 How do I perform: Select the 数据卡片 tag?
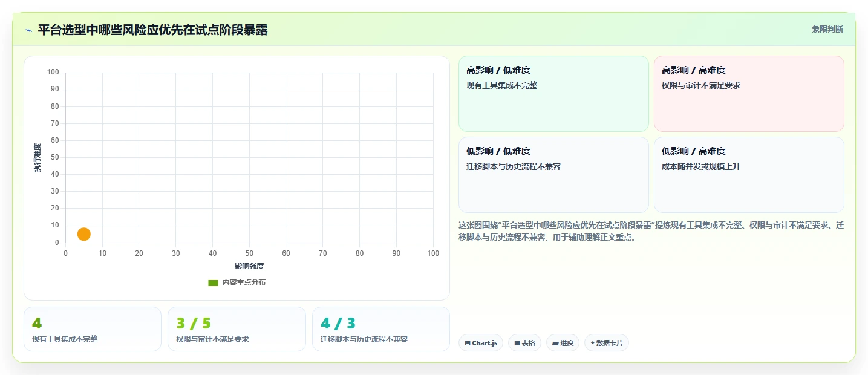606,343
